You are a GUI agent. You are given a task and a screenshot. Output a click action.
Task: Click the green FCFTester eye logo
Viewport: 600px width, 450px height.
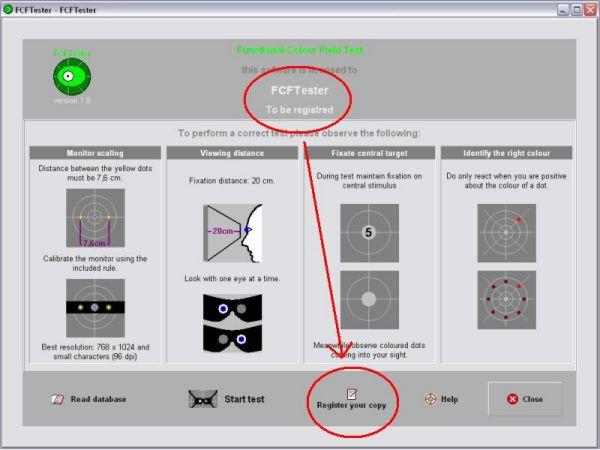(x=72, y=77)
